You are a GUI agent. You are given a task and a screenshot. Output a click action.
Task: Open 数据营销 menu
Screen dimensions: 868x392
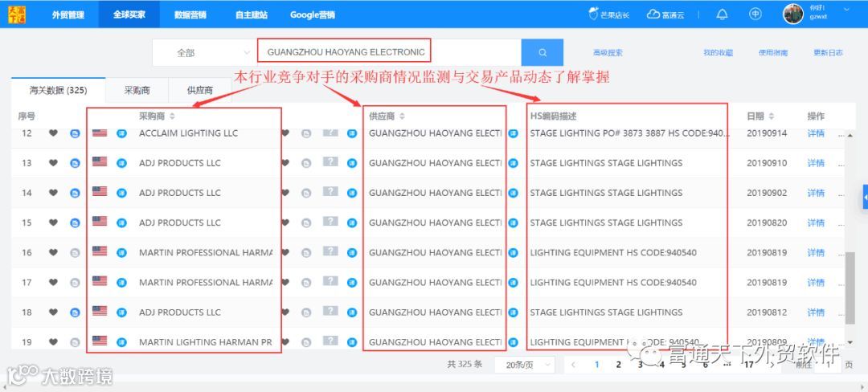[190, 15]
